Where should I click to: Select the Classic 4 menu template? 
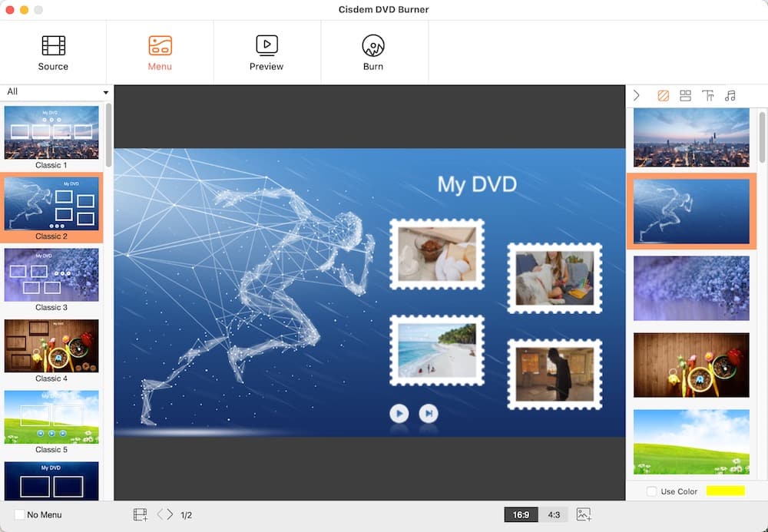pos(51,346)
